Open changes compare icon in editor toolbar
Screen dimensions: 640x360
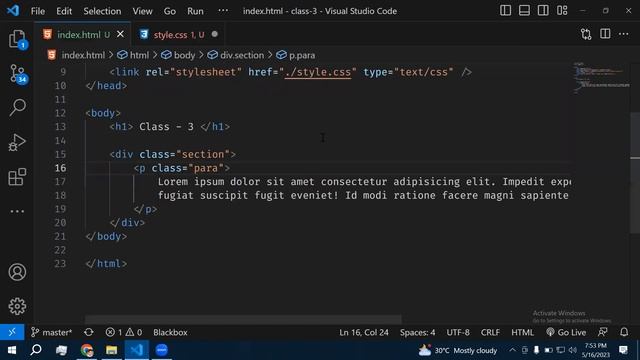(586, 34)
